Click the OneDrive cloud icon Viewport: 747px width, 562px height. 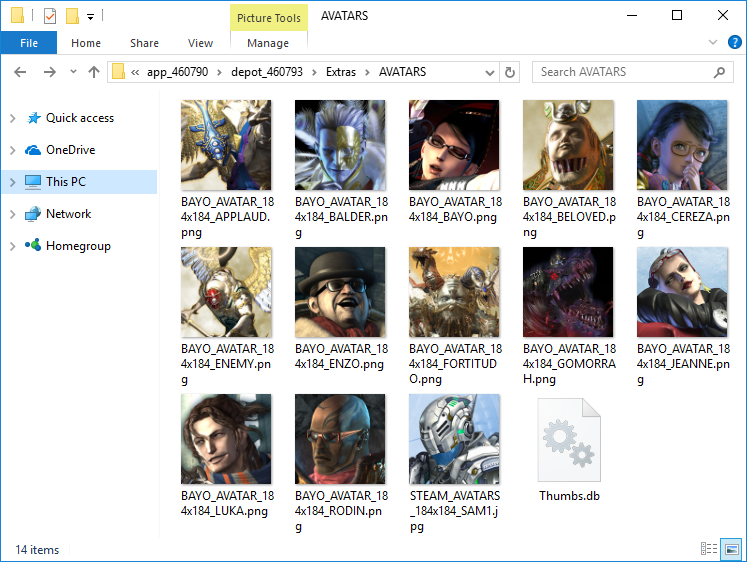(x=33, y=150)
